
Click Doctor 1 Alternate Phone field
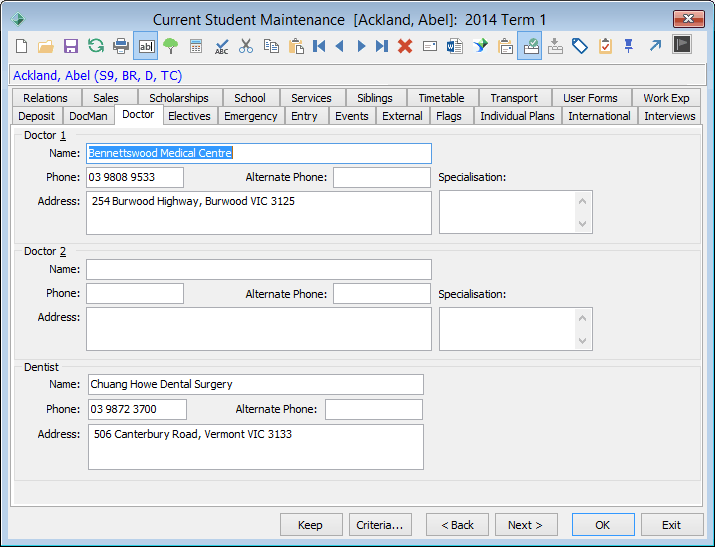coord(382,177)
